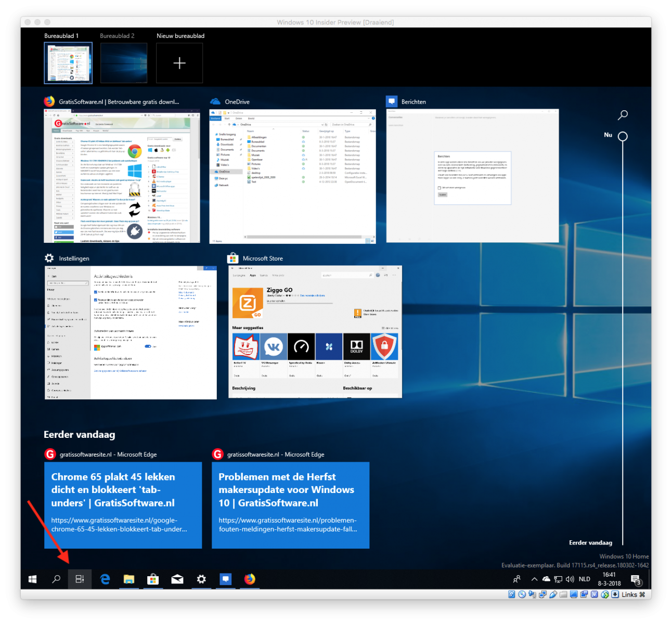This screenshot has width=672, height=624.
Task: Open Microsoft Edge from the taskbar
Action: coord(105,579)
